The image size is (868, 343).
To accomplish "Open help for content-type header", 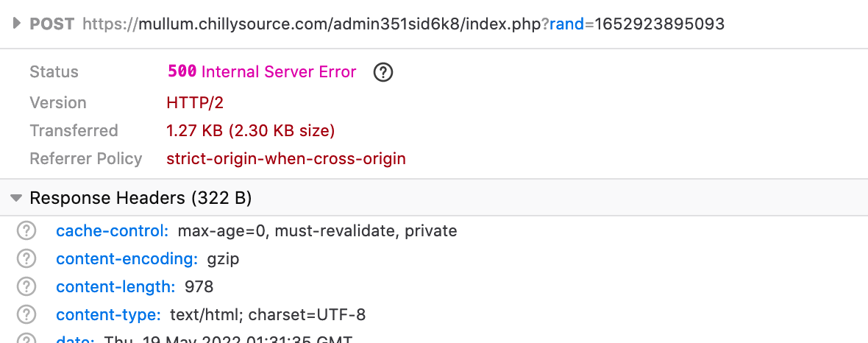I will tap(26, 315).
